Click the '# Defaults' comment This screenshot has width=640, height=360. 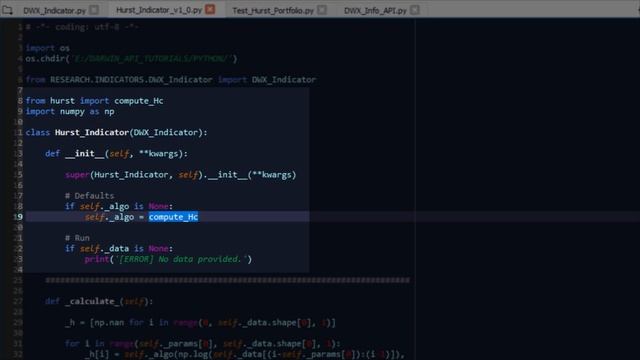[x=89, y=196]
